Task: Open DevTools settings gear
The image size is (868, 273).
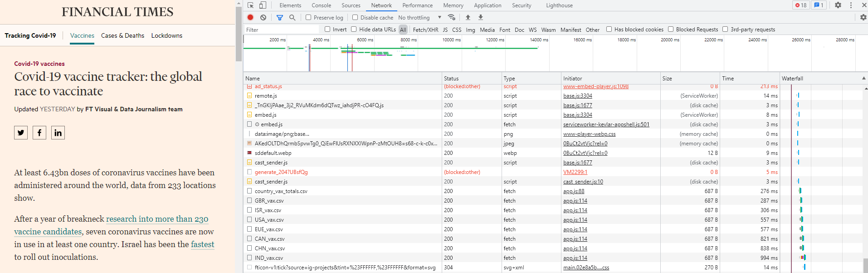Action: click(838, 5)
